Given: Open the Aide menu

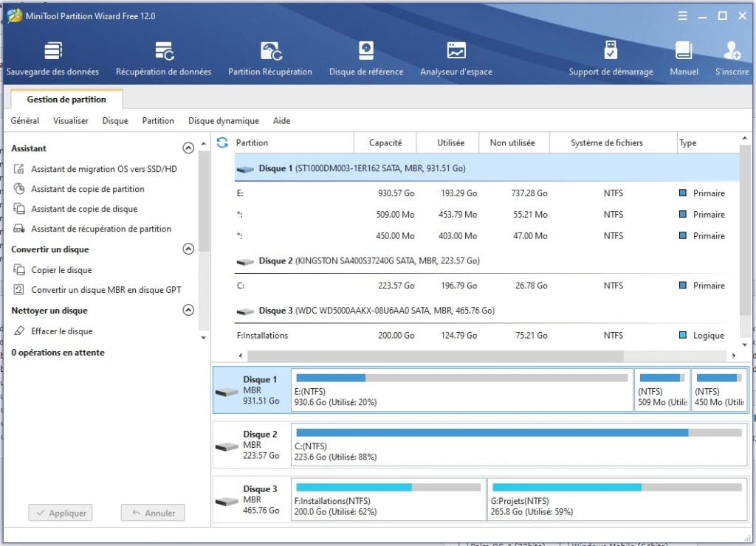Looking at the screenshot, I should [281, 120].
